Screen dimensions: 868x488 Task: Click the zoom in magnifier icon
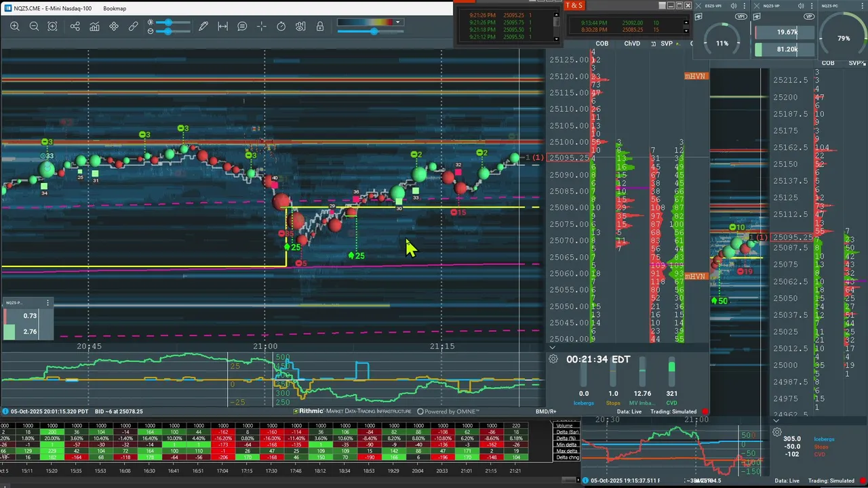[x=15, y=26]
